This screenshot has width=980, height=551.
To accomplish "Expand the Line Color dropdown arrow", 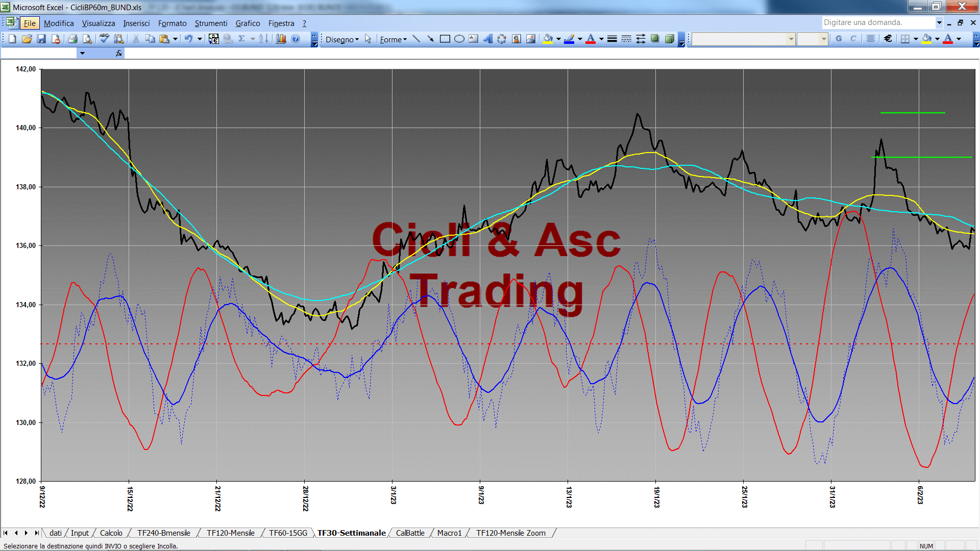I will point(580,39).
